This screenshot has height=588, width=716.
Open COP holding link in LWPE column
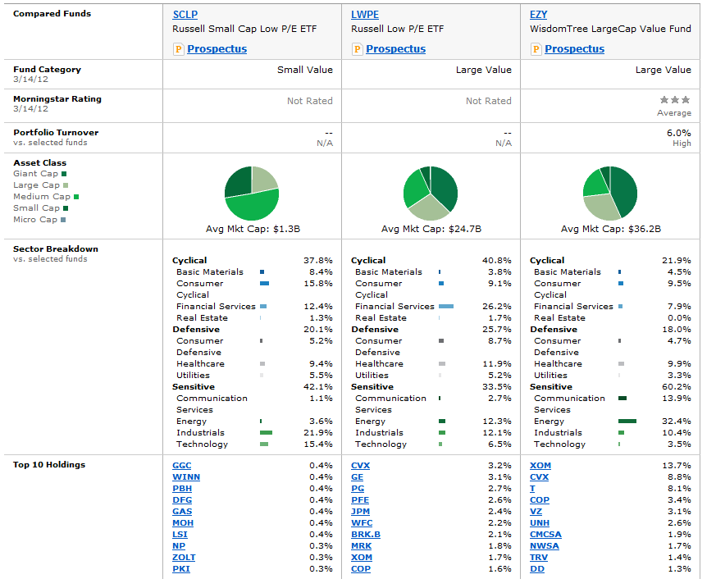pyautogui.click(x=361, y=569)
